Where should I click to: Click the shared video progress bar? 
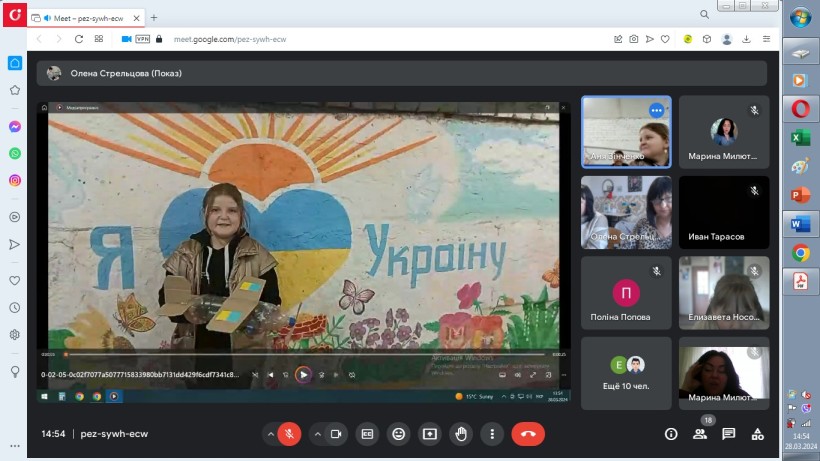click(x=306, y=354)
